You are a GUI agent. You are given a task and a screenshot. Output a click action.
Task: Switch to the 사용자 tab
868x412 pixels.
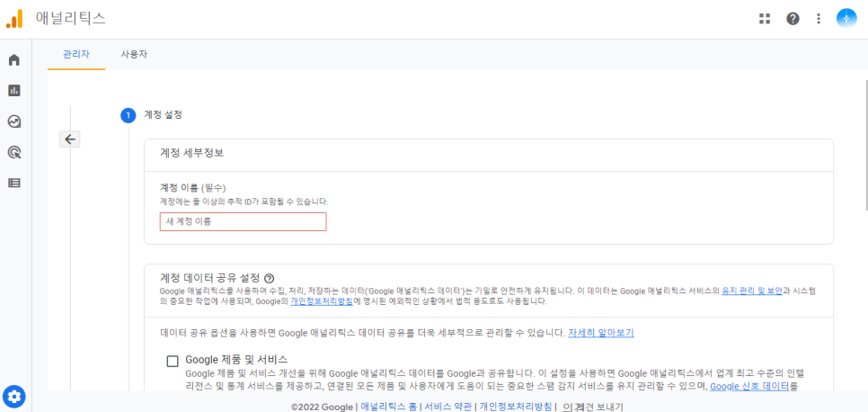click(x=134, y=54)
